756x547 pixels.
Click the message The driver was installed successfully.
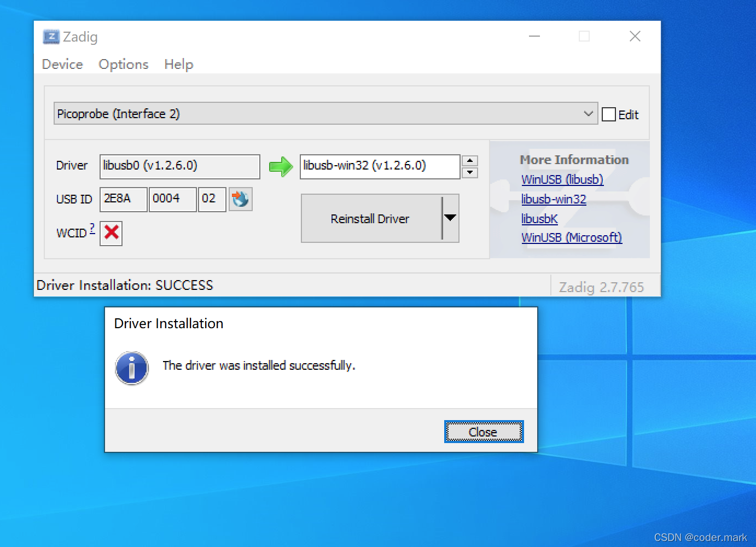[x=259, y=365]
